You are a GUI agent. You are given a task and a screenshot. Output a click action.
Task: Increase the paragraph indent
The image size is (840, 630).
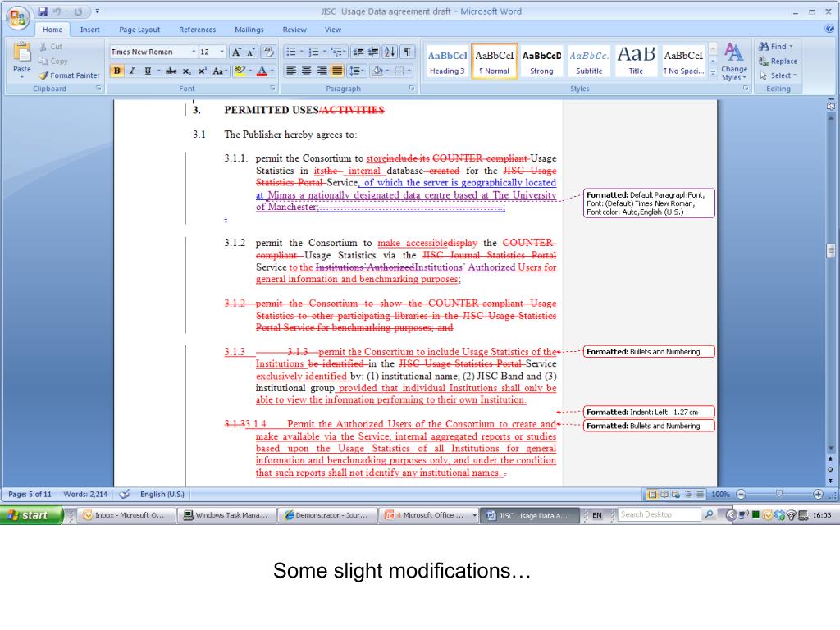point(373,52)
